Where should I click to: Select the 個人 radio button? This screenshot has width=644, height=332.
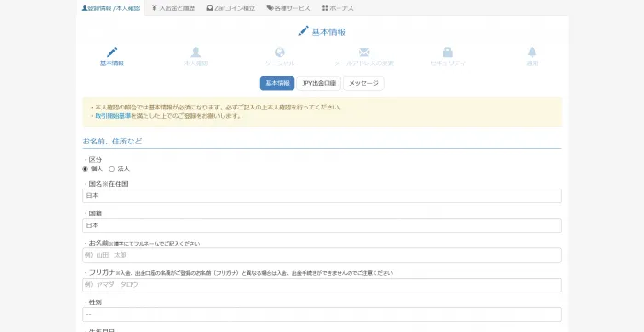85,169
